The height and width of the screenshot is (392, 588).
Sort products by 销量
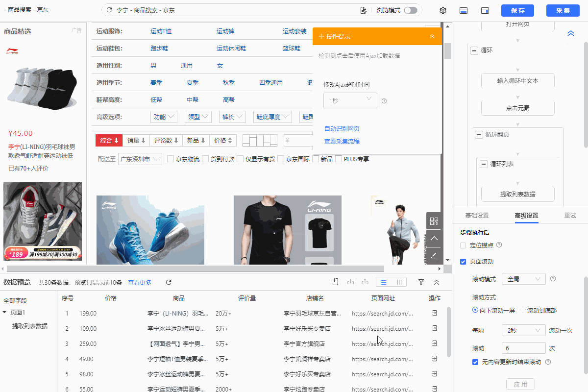pyautogui.click(x=136, y=140)
